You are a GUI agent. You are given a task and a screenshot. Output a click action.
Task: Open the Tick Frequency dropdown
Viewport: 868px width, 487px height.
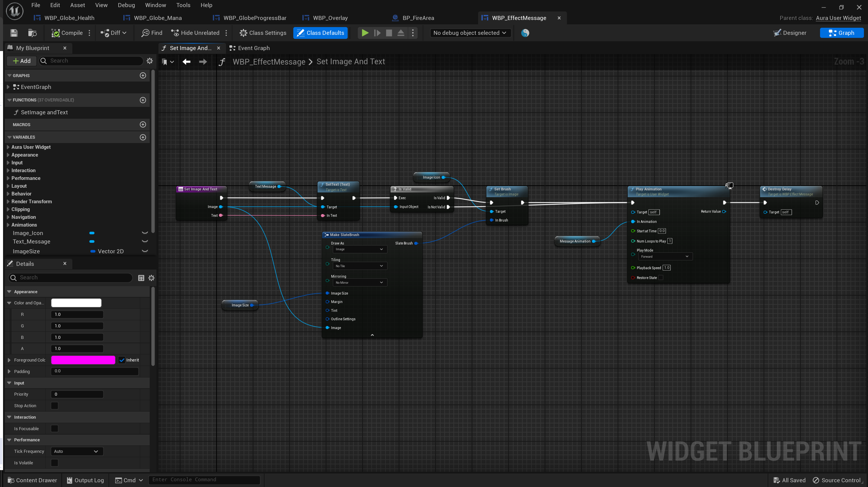(76, 451)
